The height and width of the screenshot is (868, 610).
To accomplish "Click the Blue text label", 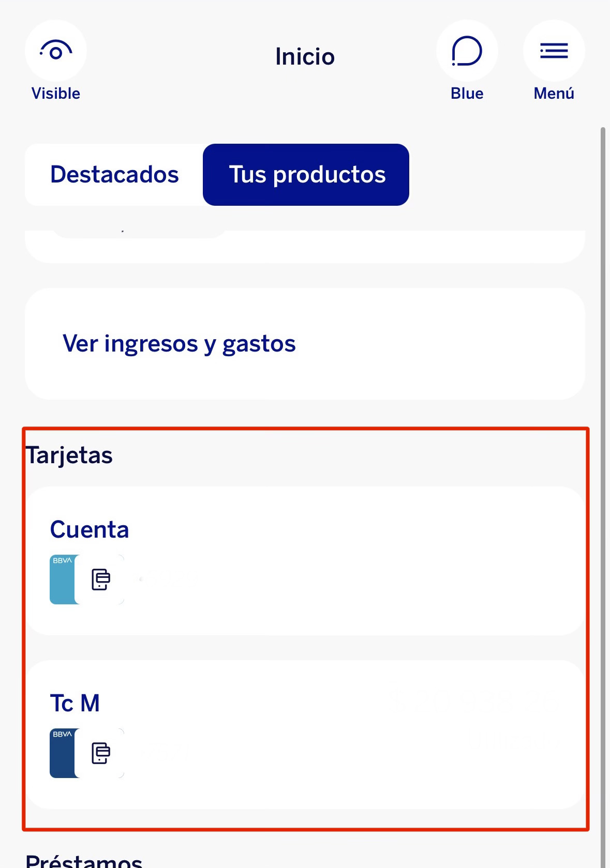I will [x=467, y=94].
